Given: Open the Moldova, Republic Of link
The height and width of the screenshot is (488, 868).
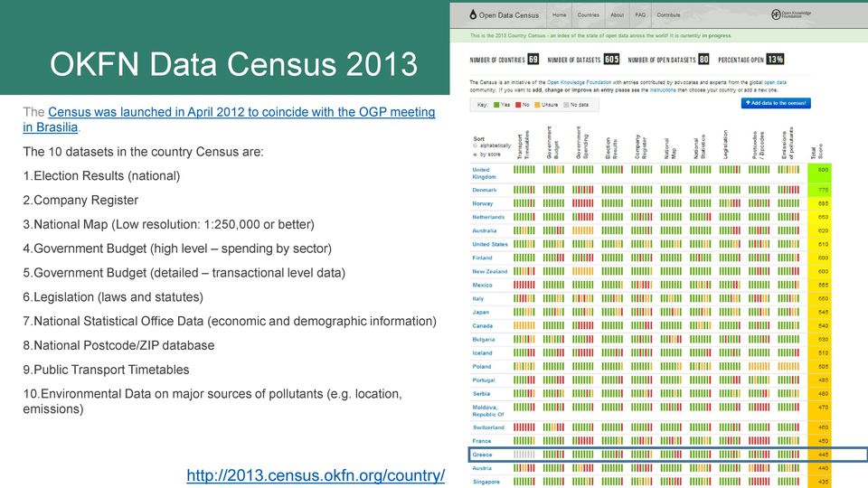Looking at the screenshot, I should pyautogui.click(x=488, y=410).
